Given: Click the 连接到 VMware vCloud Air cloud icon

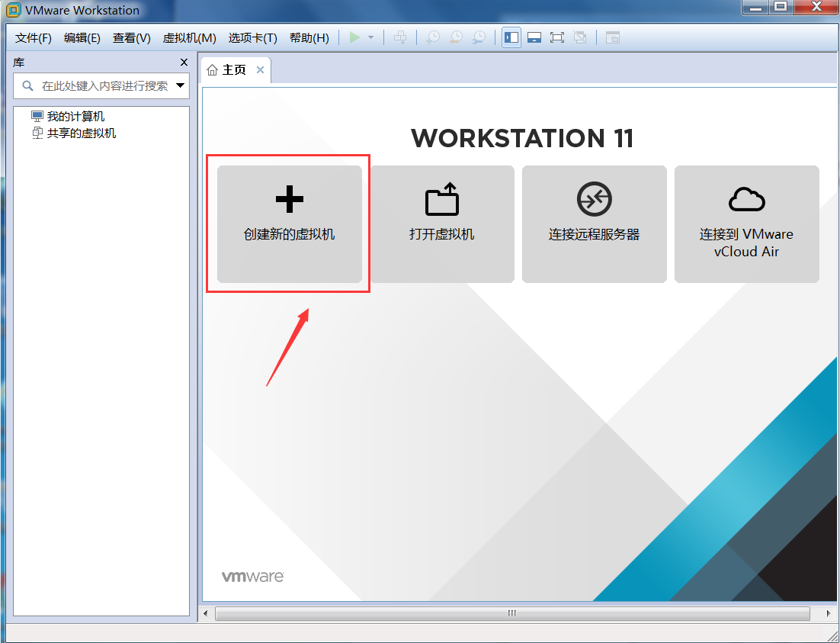Looking at the screenshot, I should [x=747, y=200].
